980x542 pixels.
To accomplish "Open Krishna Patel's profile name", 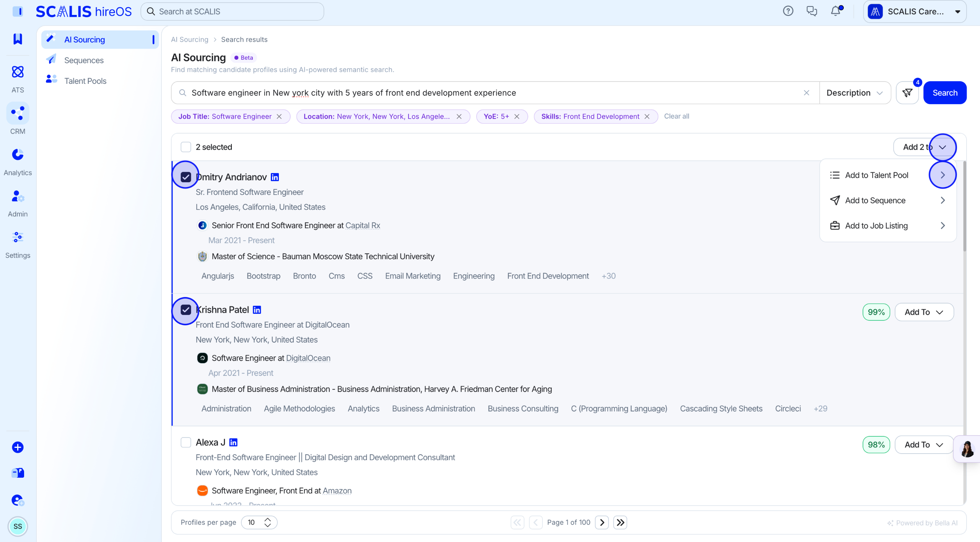I will (x=222, y=310).
